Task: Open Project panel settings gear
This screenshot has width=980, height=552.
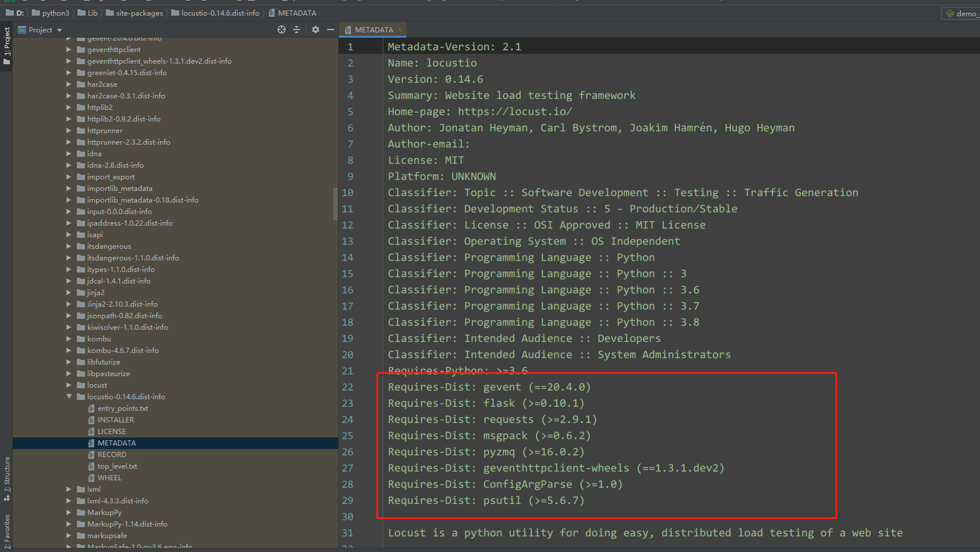Action: click(x=315, y=30)
